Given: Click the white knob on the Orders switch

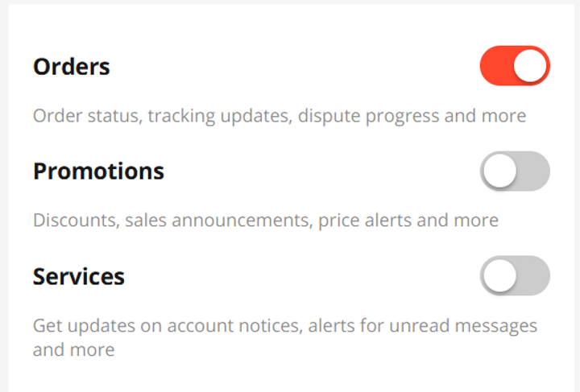Looking at the screenshot, I should click(x=530, y=66).
